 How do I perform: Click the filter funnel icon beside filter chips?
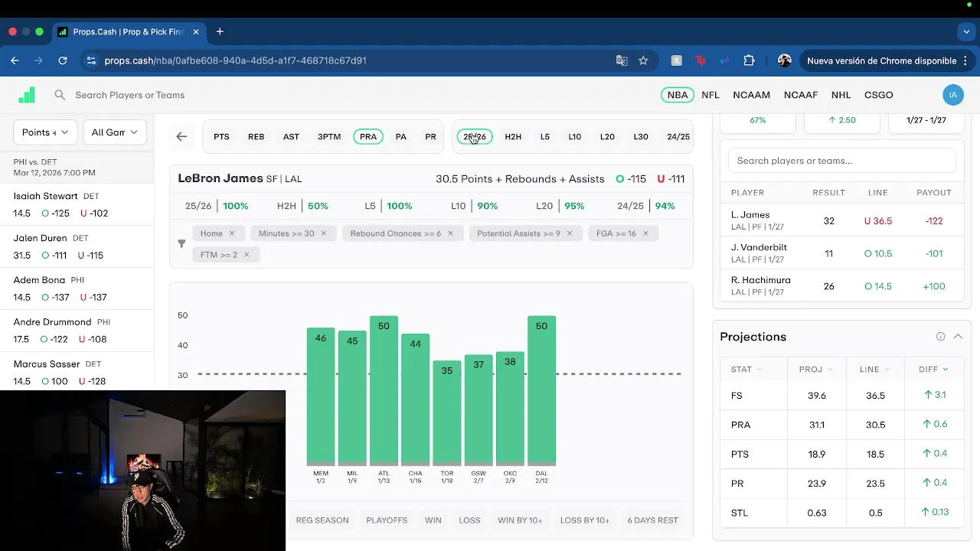(181, 243)
